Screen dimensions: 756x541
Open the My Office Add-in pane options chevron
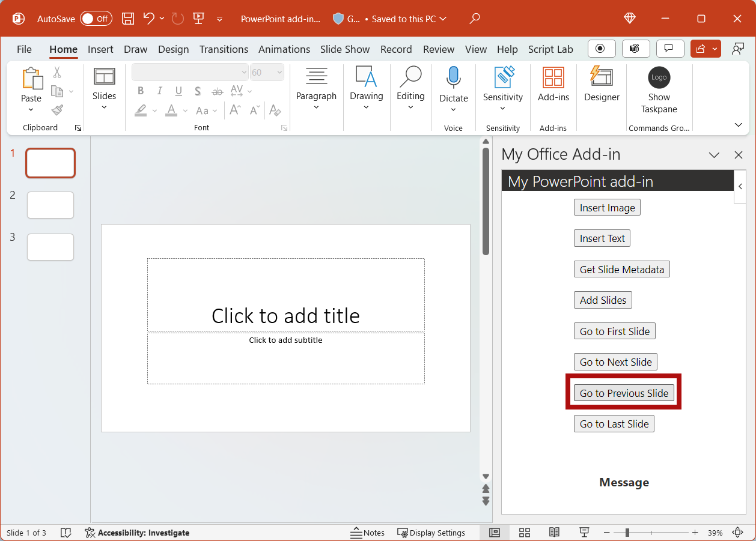[714, 155]
